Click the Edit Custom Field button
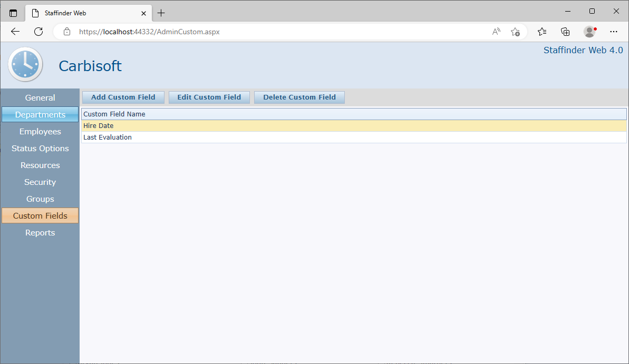The width and height of the screenshot is (629, 364). [x=209, y=97]
